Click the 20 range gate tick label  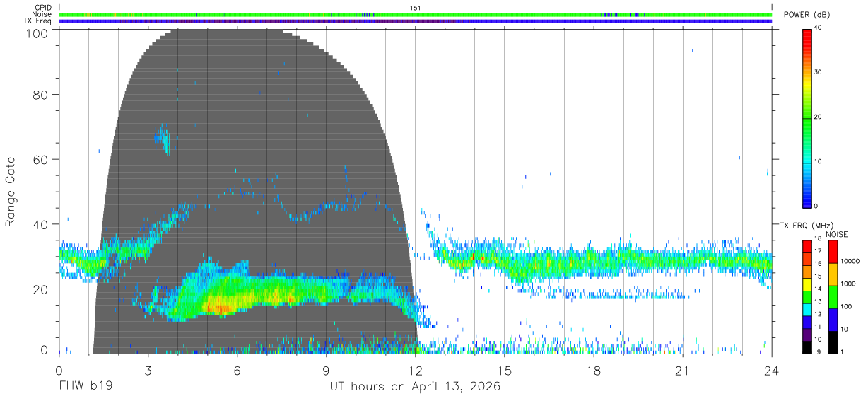click(40, 289)
